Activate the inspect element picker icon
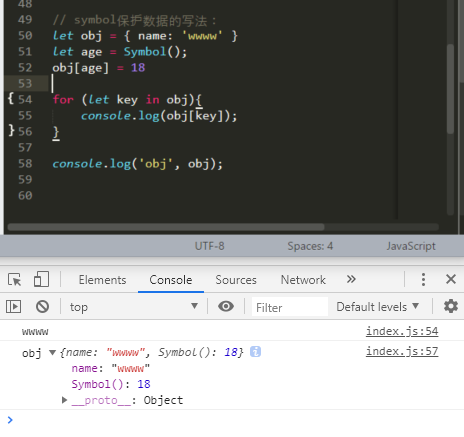 pyautogui.click(x=15, y=279)
